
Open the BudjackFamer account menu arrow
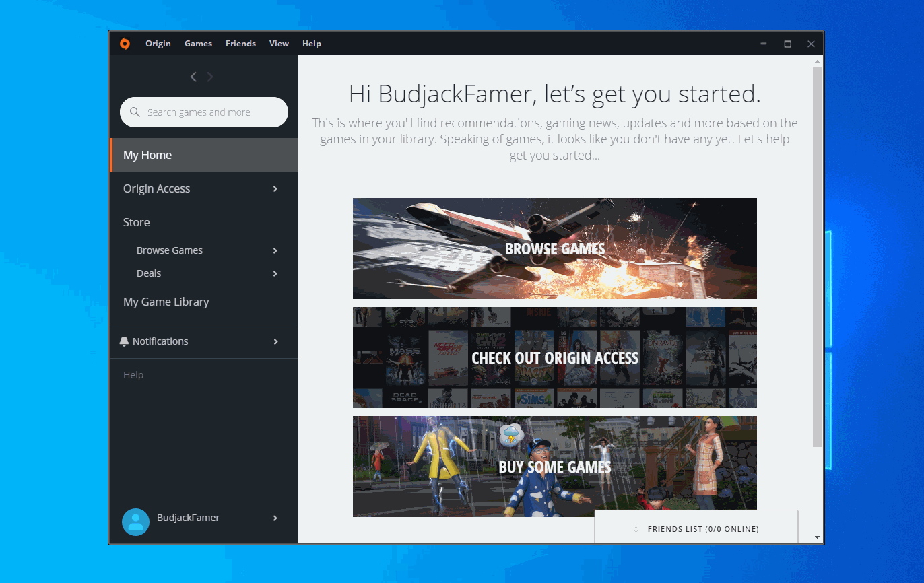point(275,518)
